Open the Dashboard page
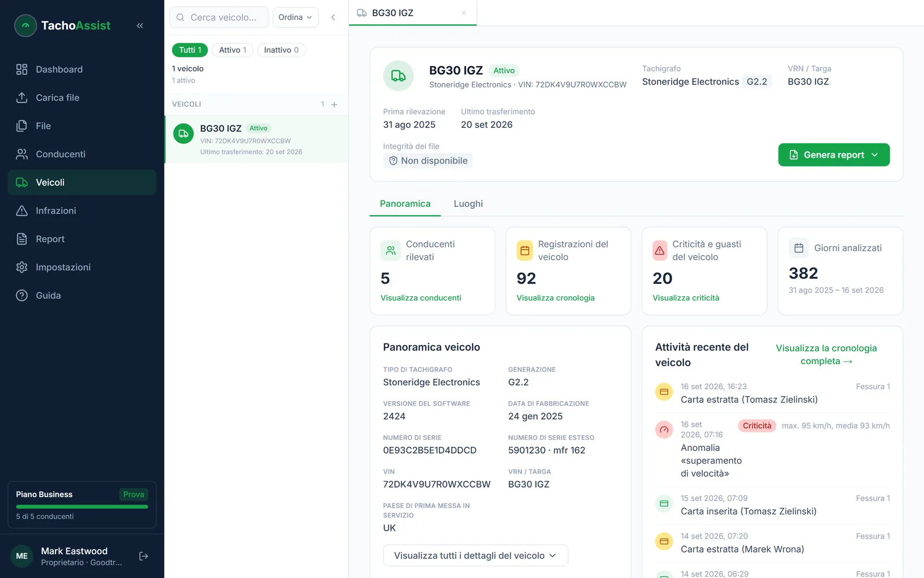The width and height of the screenshot is (924, 578). click(82, 69)
